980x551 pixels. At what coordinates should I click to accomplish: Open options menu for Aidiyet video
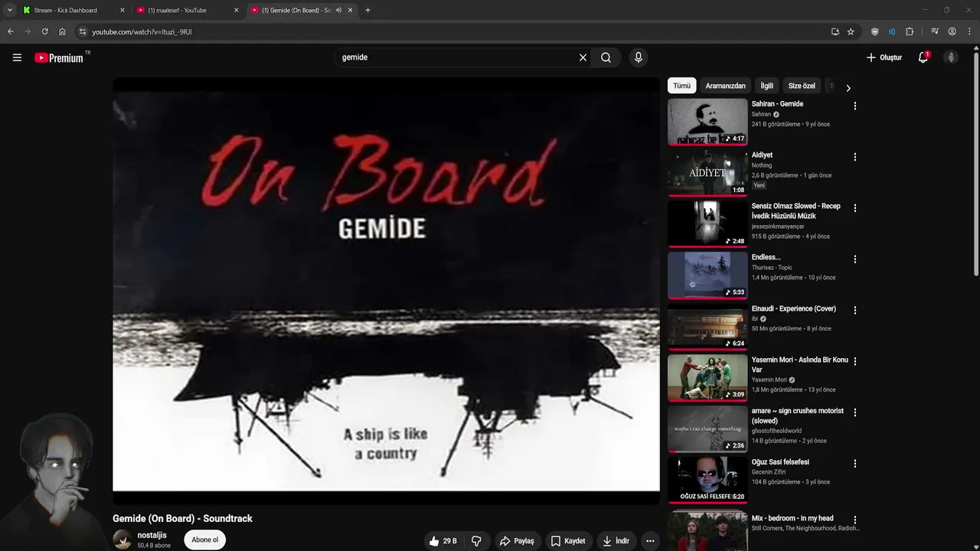(855, 157)
